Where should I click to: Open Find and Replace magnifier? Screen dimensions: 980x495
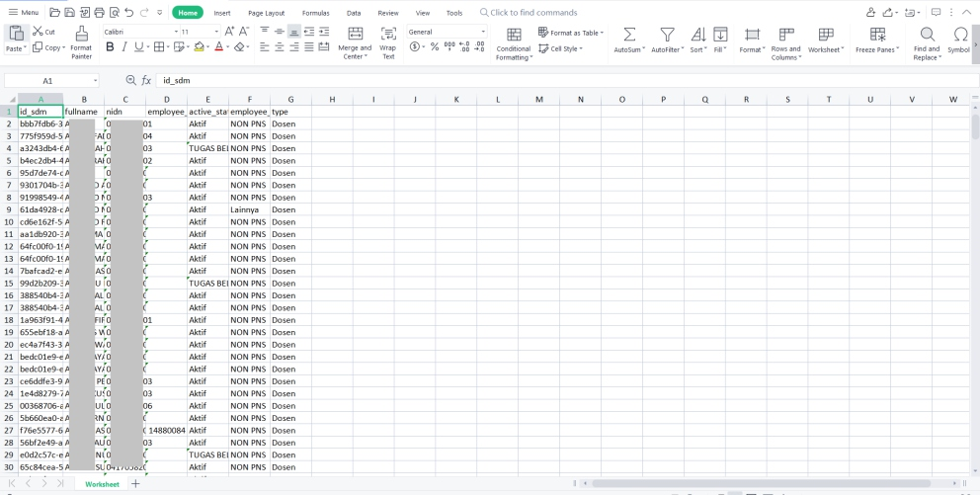coord(927,35)
